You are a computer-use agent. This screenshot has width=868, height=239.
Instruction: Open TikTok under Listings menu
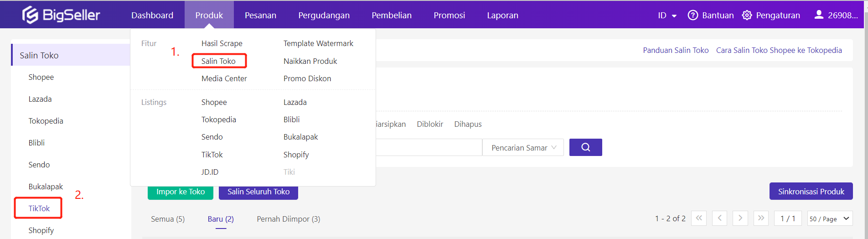point(212,155)
